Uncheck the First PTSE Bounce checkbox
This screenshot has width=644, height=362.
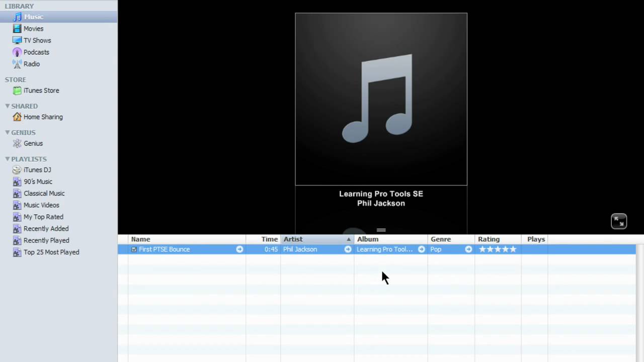pyautogui.click(x=134, y=249)
